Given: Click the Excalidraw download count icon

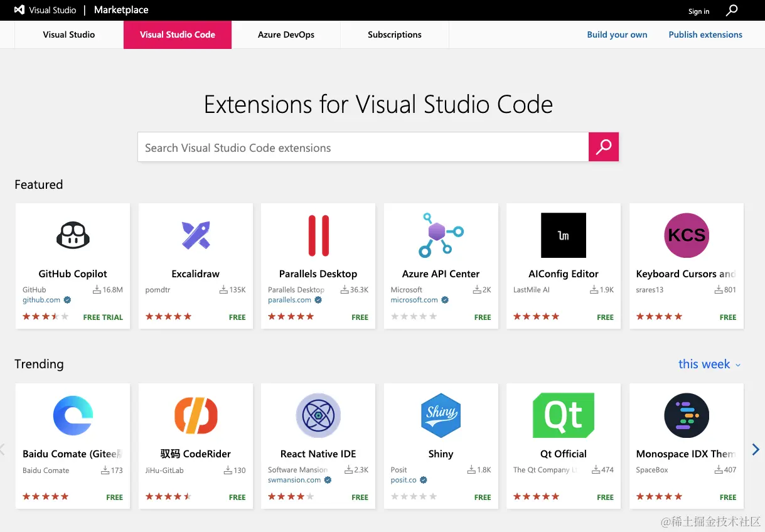Looking at the screenshot, I should 223,290.
